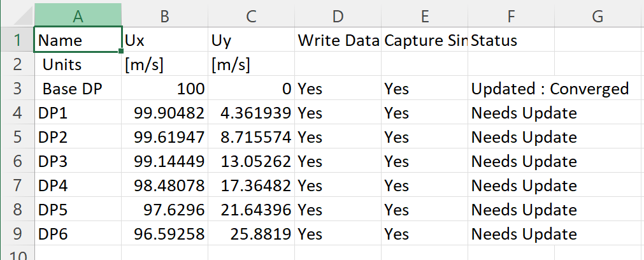Click the Name cell A1

[78, 40]
